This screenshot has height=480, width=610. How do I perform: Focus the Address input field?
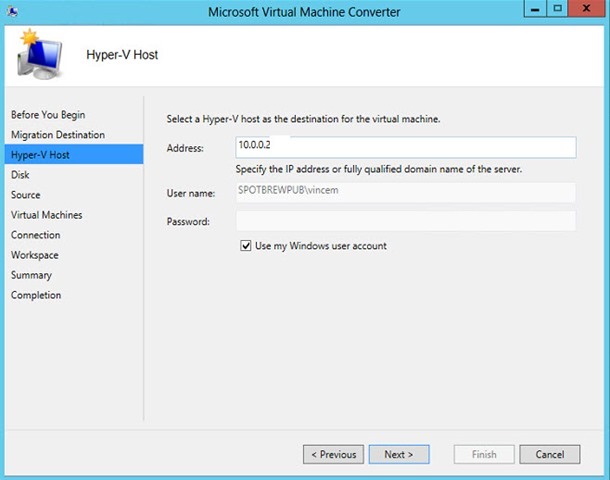click(x=406, y=147)
